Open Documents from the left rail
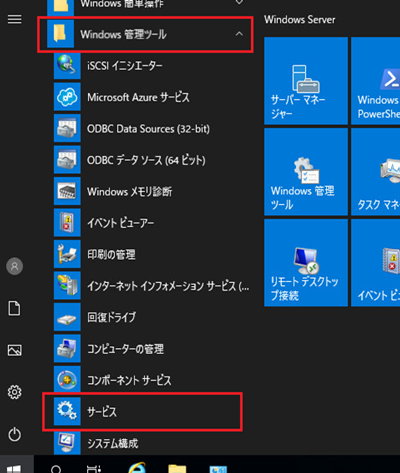The height and width of the screenshot is (473, 400). click(x=14, y=308)
